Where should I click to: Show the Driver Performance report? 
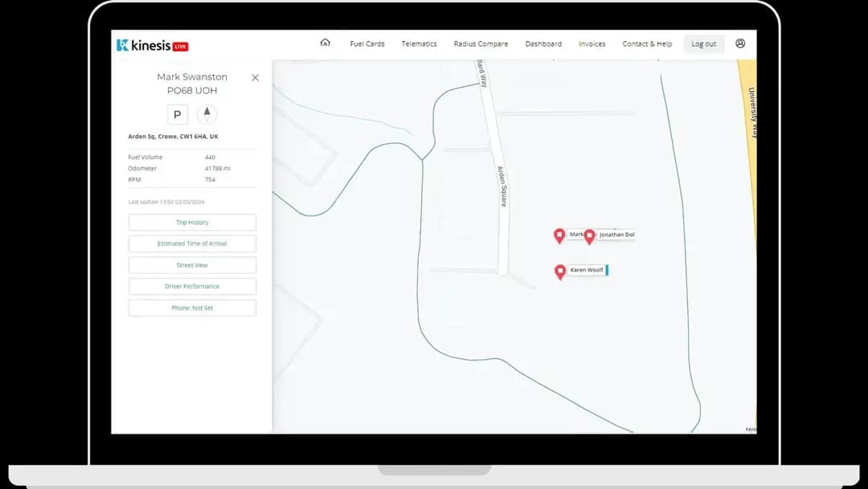point(192,286)
